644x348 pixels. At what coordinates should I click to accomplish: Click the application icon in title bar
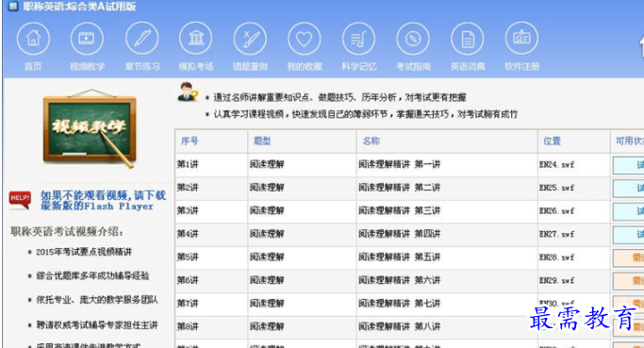click(x=13, y=7)
